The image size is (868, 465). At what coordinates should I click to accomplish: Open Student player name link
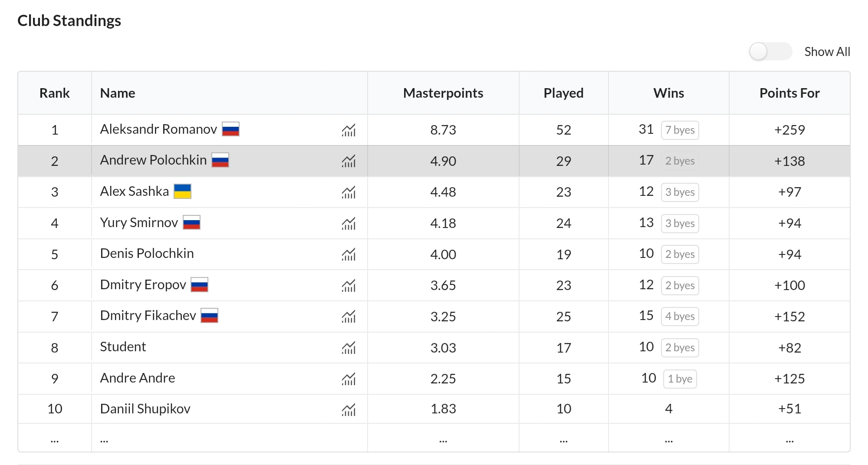pyautogui.click(x=123, y=346)
